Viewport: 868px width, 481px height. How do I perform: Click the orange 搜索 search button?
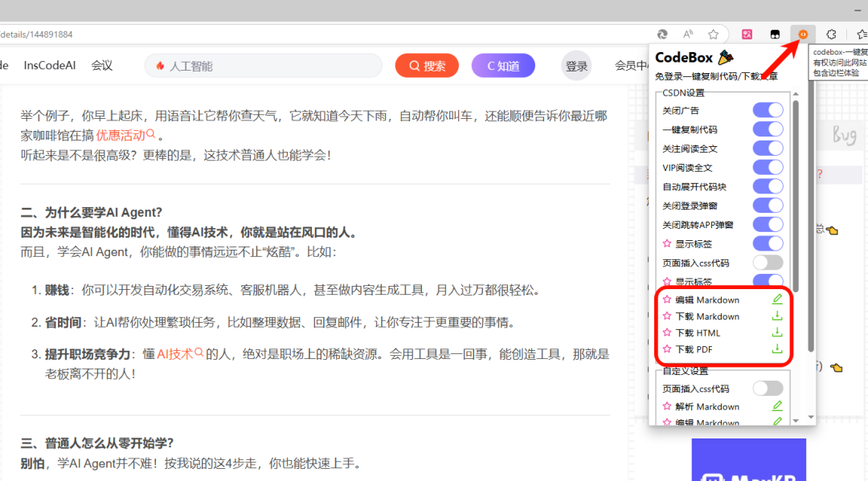(427, 65)
